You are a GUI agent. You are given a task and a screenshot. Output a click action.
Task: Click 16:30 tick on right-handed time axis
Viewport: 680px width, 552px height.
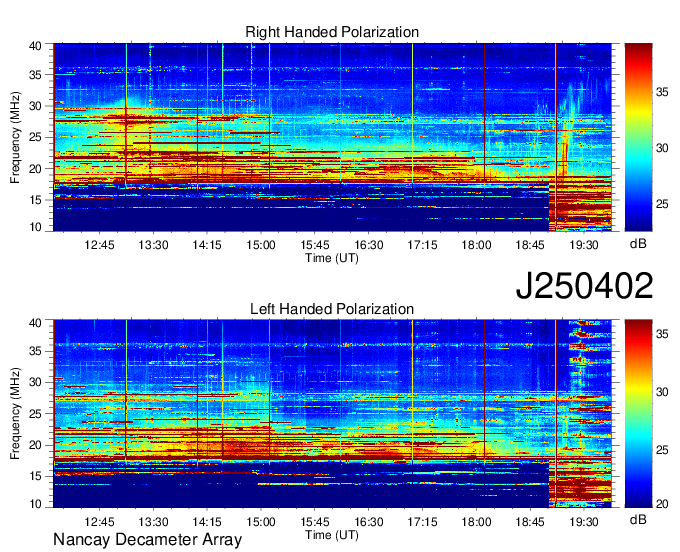click(x=369, y=245)
